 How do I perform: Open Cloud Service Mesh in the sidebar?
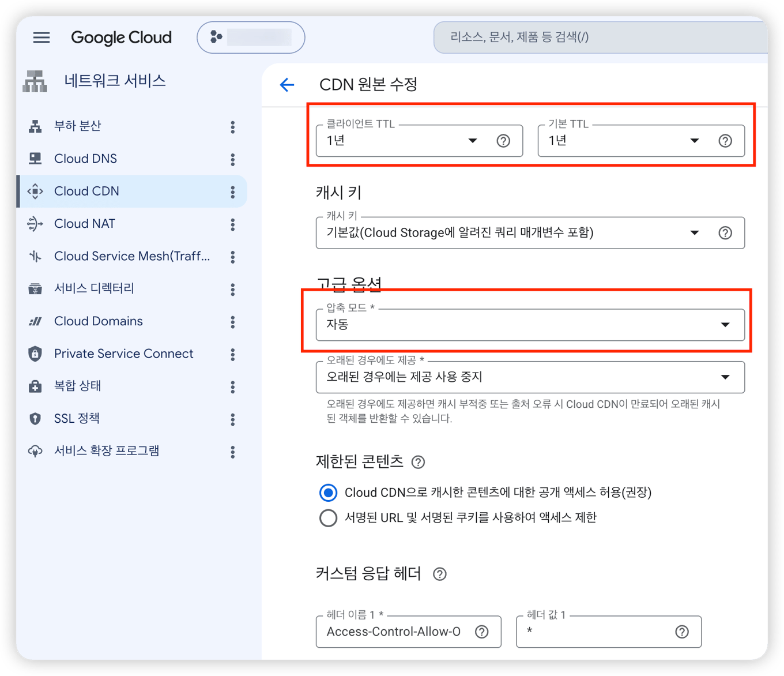click(x=132, y=256)
